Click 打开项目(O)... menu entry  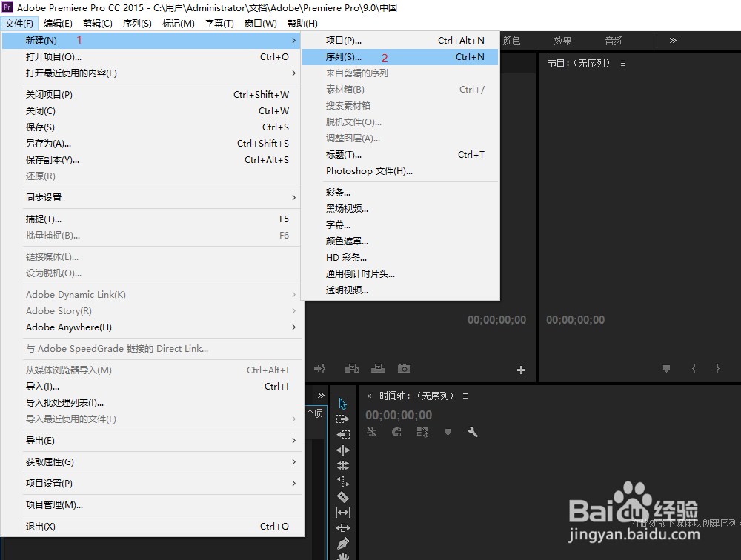[151, 57]
